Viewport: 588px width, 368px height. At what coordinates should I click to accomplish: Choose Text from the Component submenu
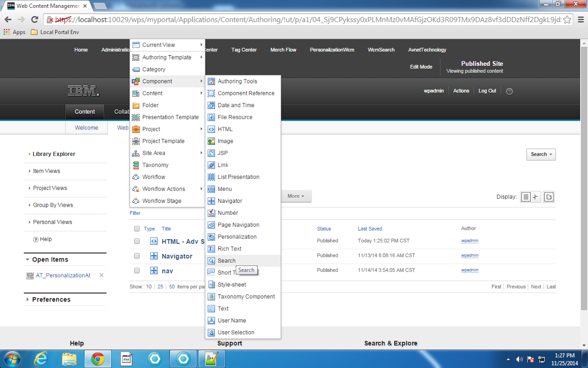coord(243,308)
